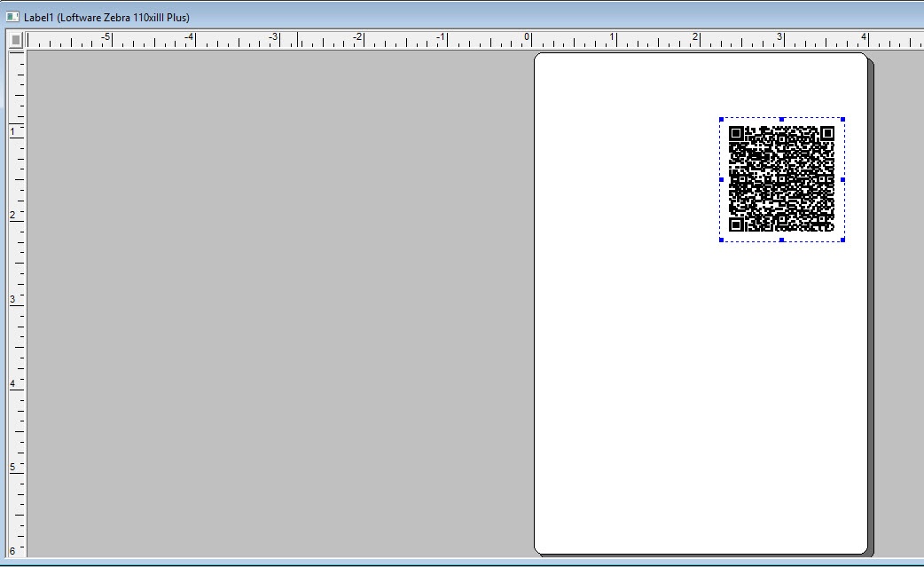Click the 3 mark on the vertical ruler
Screen dimensions: 924x567
[12, 299]
